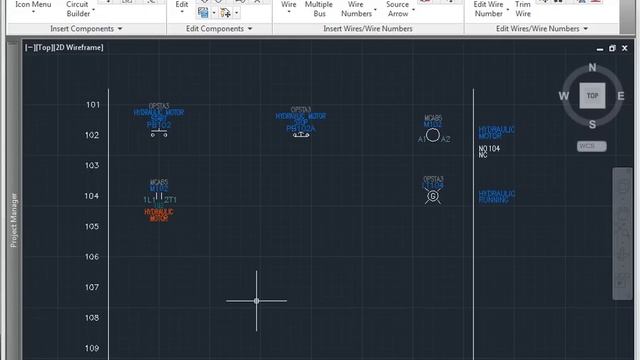Image resolution: width=640 pixels, height=360 pixels.
Task: Minimize the drawing viewport window
Action: [x=600, y=49]
